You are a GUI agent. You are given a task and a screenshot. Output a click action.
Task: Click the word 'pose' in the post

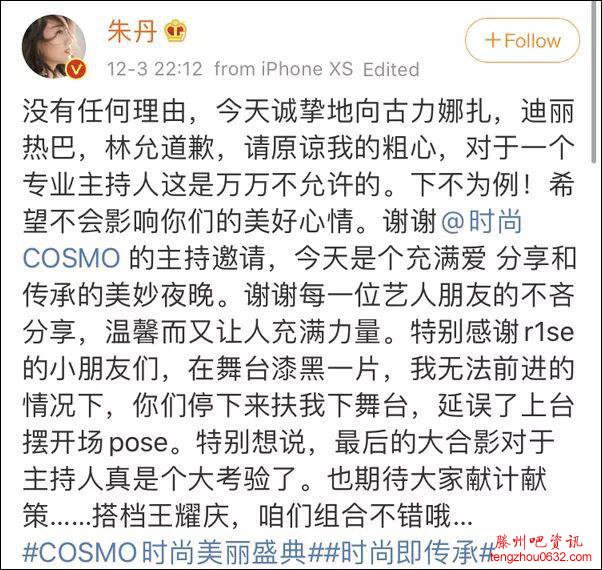tap(139, 443)
